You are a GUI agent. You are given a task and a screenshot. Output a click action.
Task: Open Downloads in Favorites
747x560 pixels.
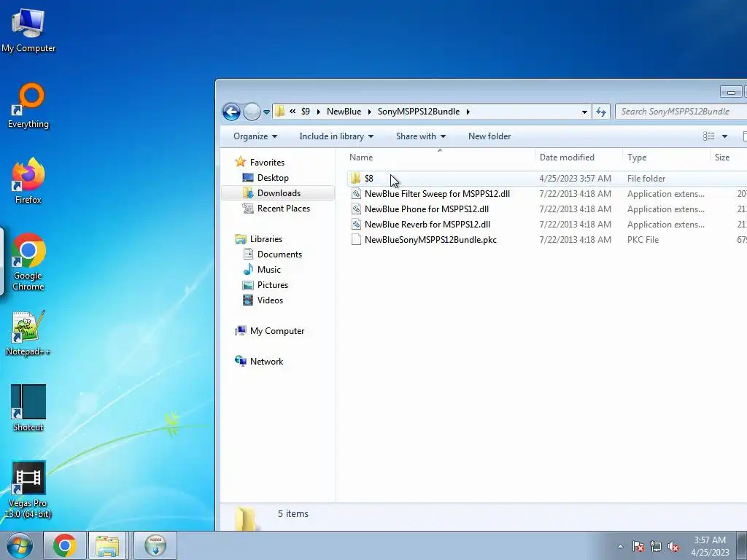coord(279,192)
